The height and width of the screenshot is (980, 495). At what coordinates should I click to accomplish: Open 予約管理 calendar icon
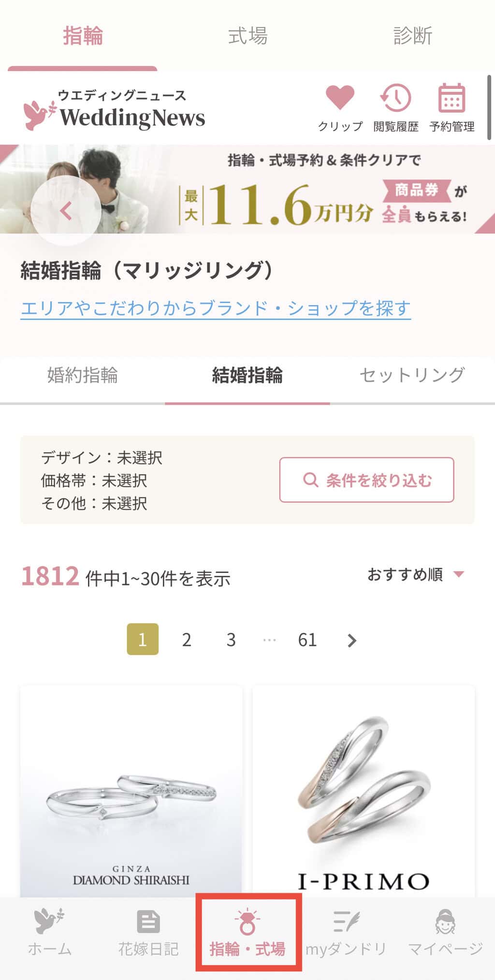(x=451, y=98)
